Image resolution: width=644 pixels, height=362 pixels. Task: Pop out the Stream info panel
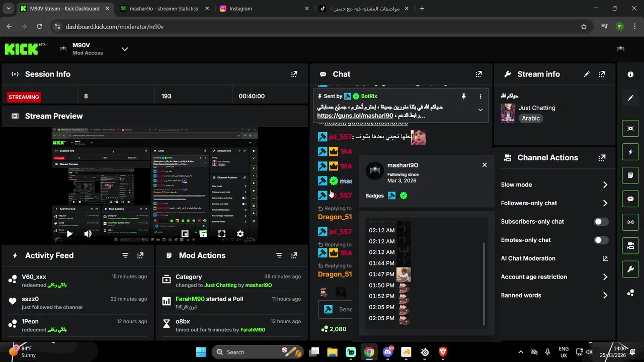pos(602,74)
